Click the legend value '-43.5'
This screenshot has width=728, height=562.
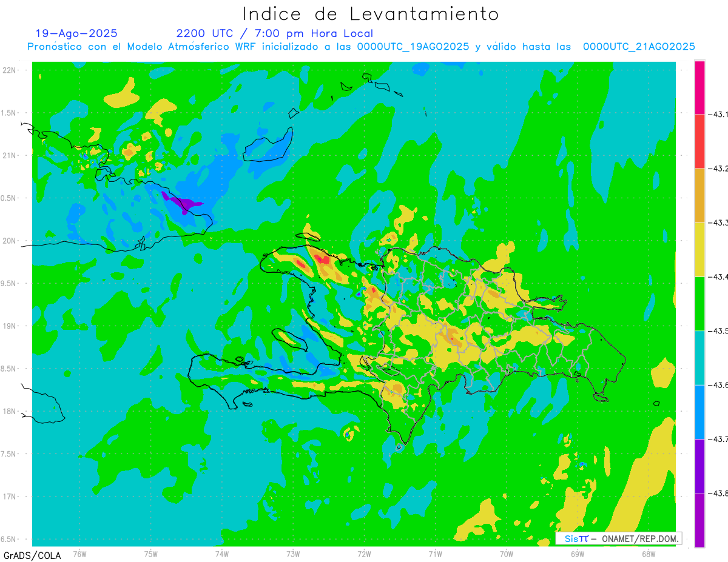click(x=718, y=330)
